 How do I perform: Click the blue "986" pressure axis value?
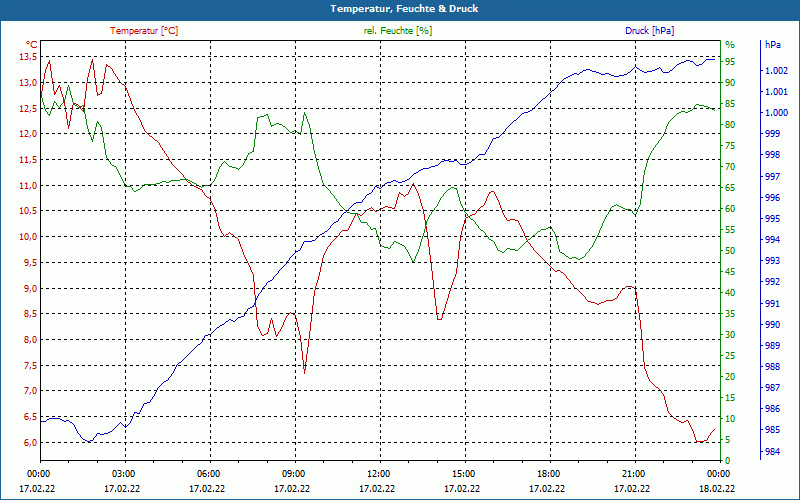[772, 409]
